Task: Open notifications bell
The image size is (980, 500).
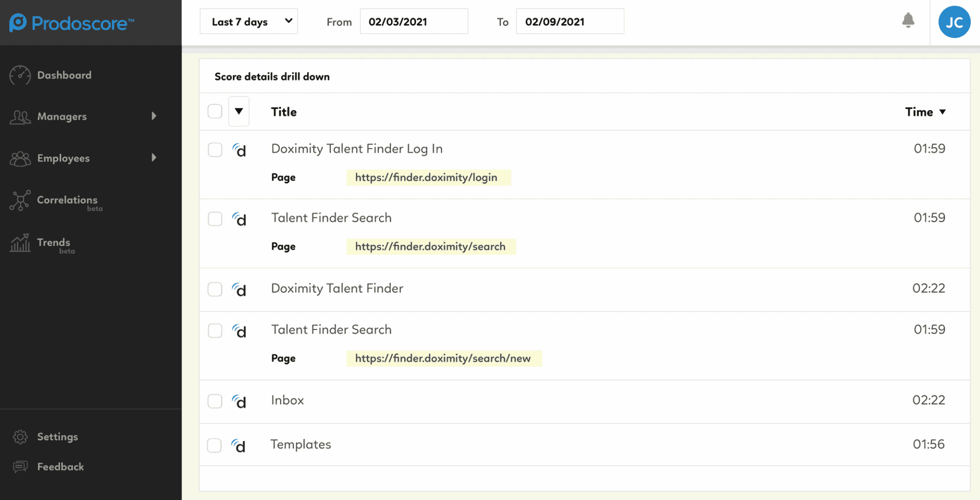Action: [x=908, y=20]
